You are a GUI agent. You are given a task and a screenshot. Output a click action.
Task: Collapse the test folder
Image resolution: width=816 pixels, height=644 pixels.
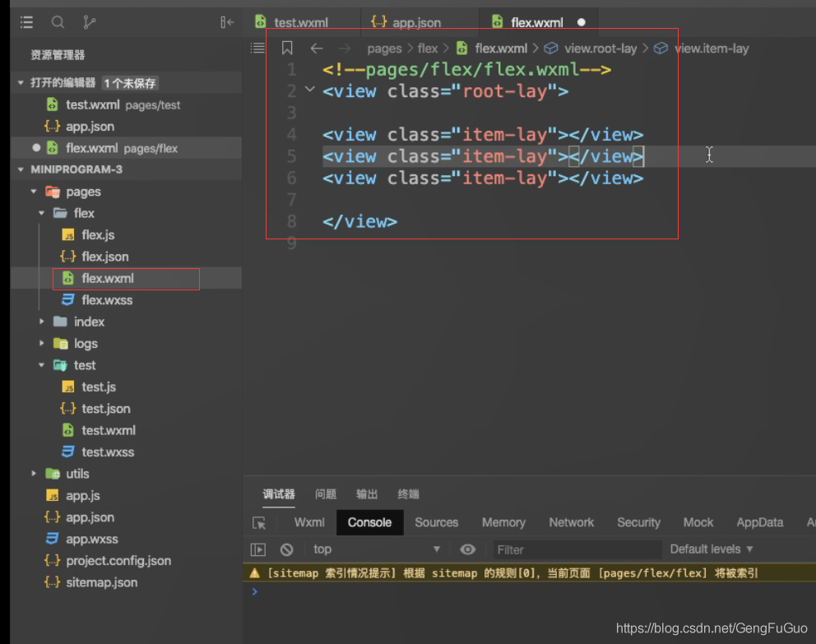[x=42, y=365]
